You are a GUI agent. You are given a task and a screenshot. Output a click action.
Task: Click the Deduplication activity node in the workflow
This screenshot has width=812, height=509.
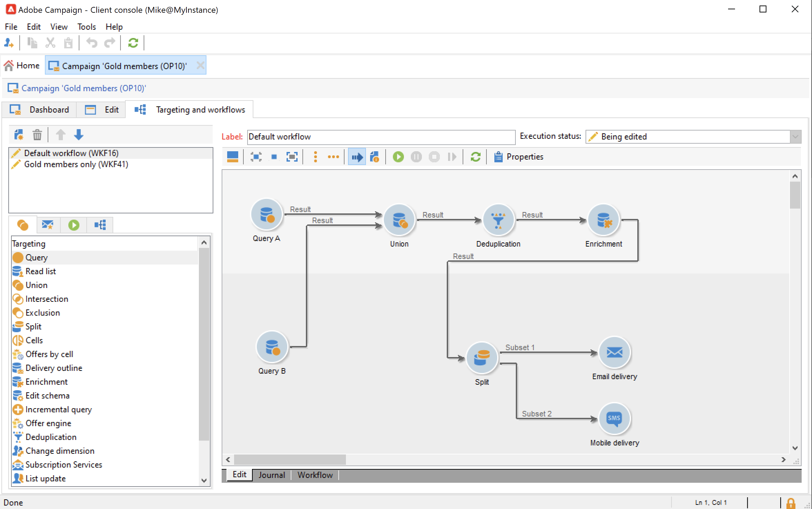tap(498, 220)
